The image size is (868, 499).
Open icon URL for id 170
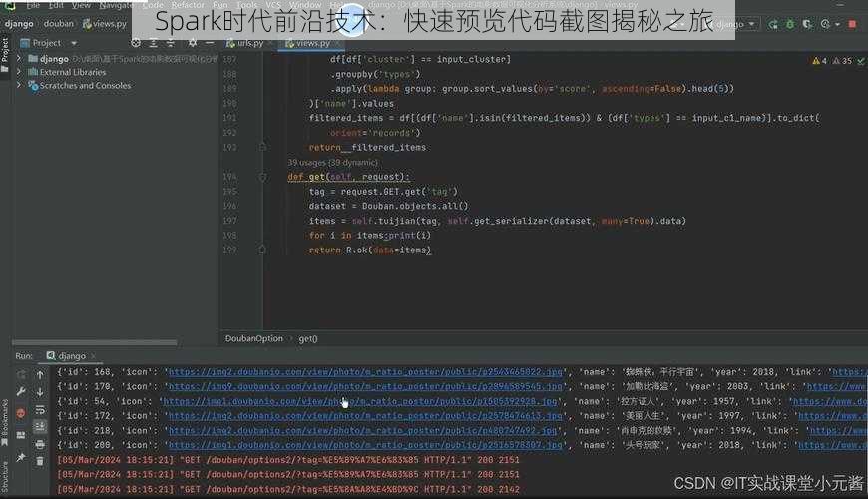365,386
